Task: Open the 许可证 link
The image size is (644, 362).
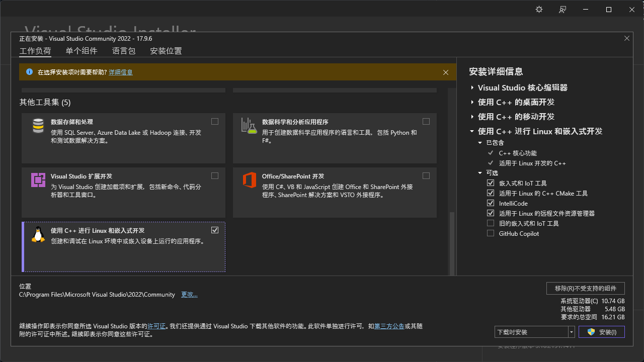Action: 156,326
